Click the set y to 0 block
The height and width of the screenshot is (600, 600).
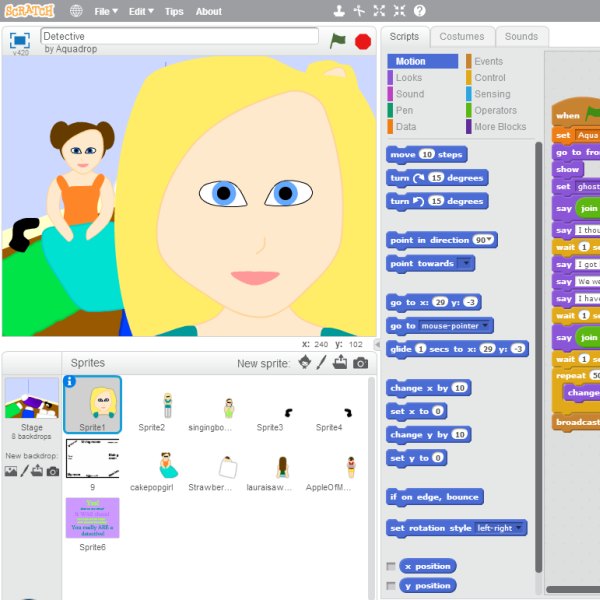416,458
